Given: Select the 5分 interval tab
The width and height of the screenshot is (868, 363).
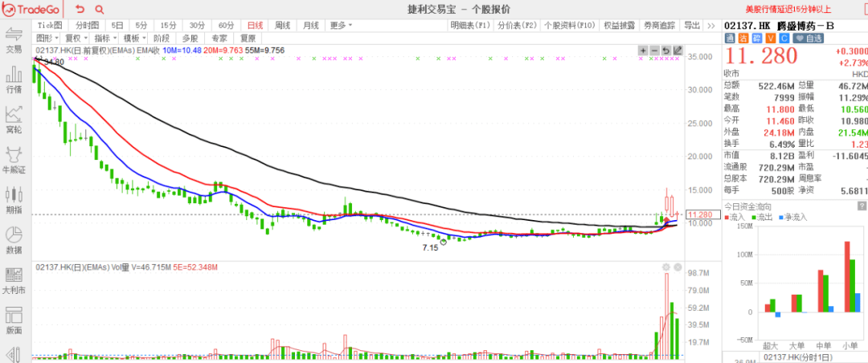Looking at the screenshot, I should pyautogui.click(x=141, y=26).
